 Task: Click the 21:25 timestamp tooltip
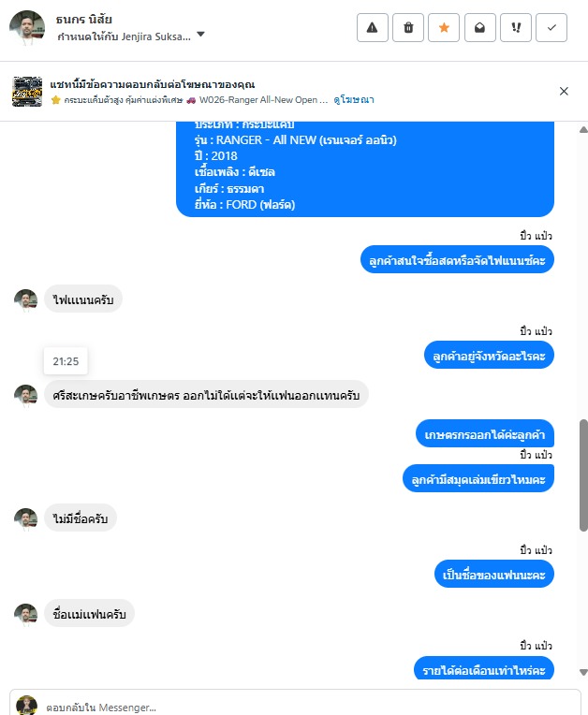click(x=66, y=361)
